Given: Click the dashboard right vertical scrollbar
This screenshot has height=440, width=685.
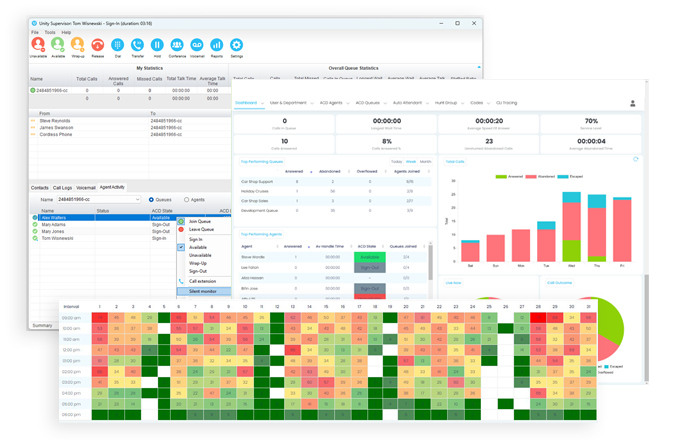Looking at the screenshot, I should pos(646,328).
